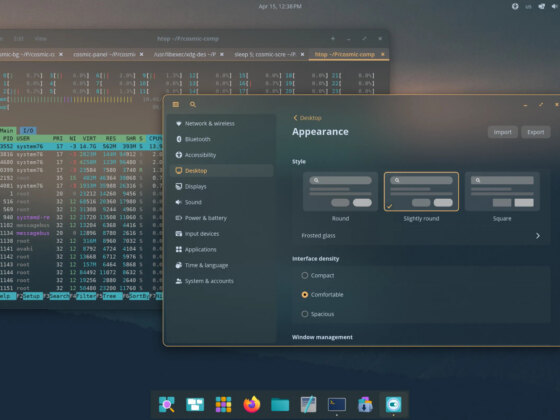Open the workspaces overview dock icon
This screenshot has width=560, height=420.
click(195, 404)
